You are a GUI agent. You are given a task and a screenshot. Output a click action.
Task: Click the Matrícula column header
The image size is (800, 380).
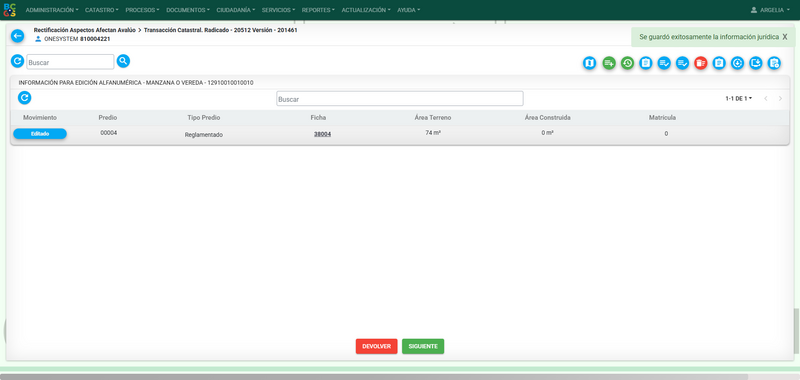[x=662, y=118]
